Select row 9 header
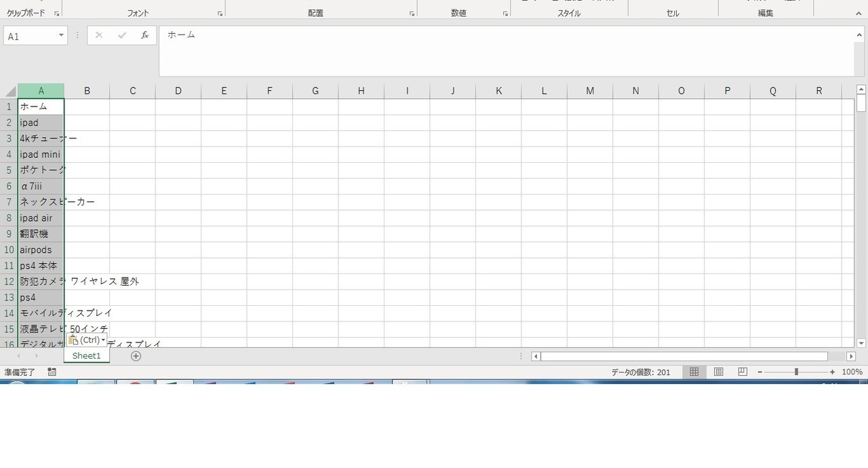Screen dimensions: 868x468 (9, 233)
